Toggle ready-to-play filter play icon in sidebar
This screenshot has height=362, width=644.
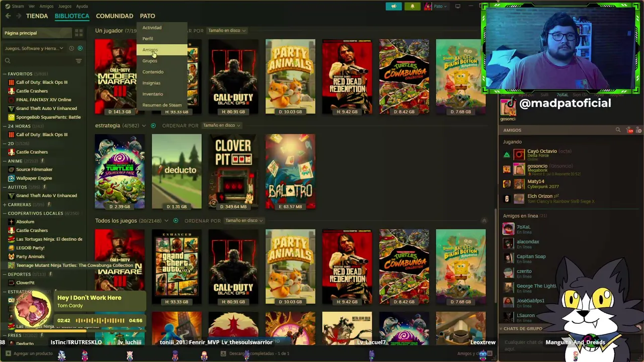pyautogui.click(x=80, y=48)
